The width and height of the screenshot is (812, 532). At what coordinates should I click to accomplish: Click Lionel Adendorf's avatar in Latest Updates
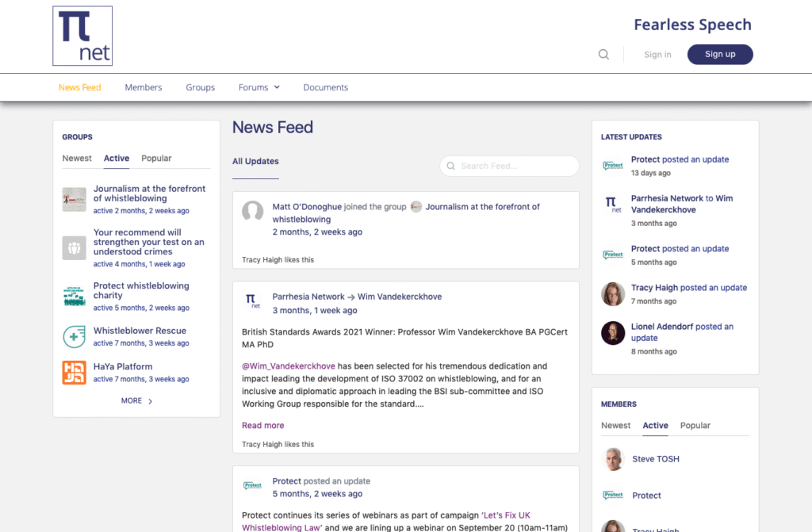(612, 332)
